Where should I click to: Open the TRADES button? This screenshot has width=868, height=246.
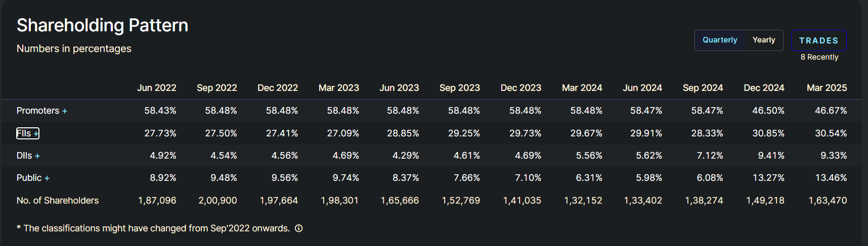pos(818,40)
